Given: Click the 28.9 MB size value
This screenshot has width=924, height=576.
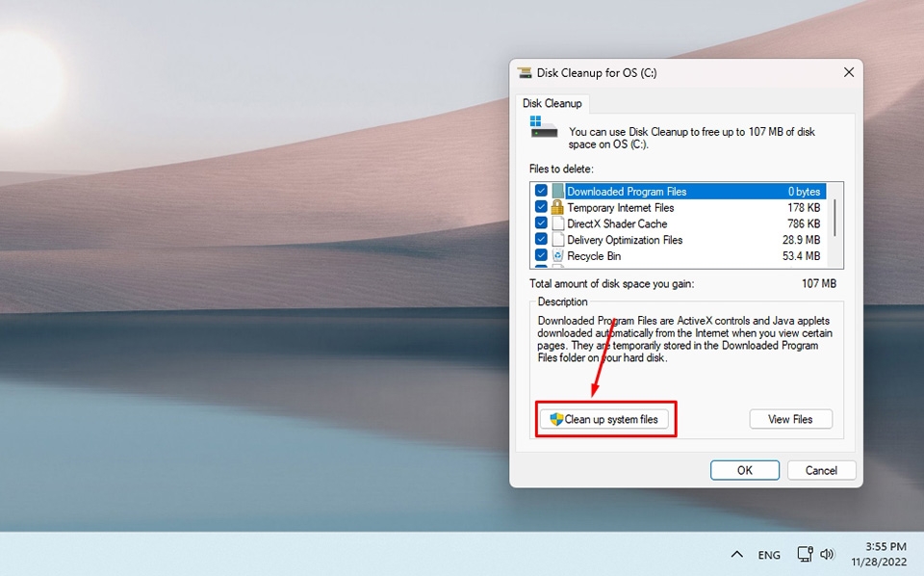Looking at the screenshot, I should (x=801, y=240).
